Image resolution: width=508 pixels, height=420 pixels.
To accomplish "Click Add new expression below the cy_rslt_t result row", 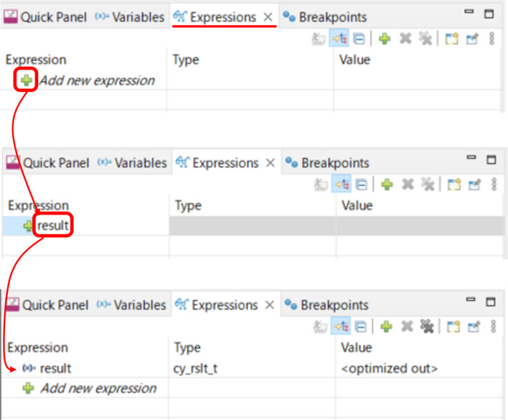I will pos(98,388).
